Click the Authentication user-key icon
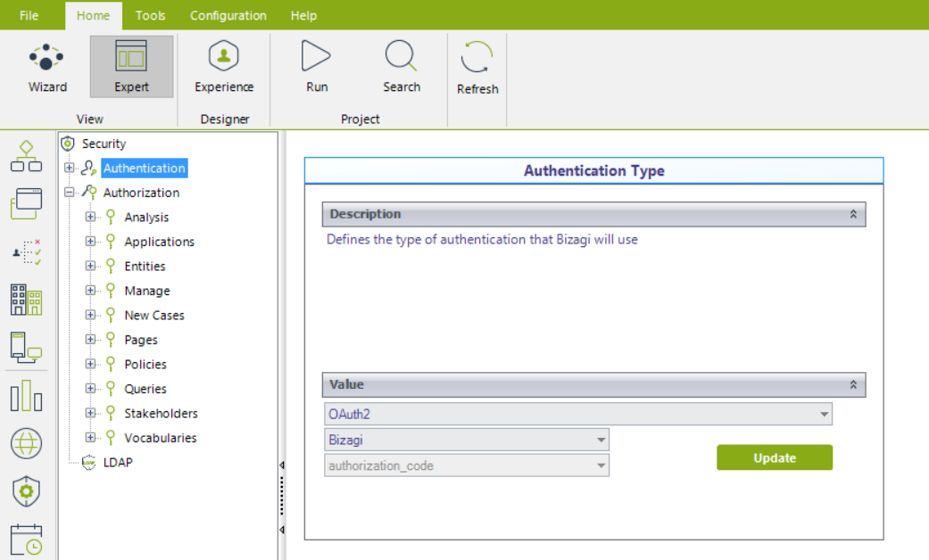Screen dimensions: 929x560 [89, 169]
